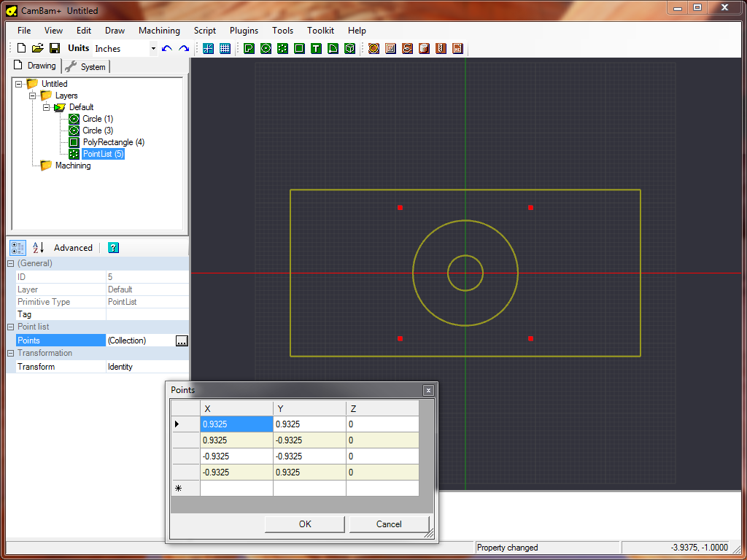Open property help question mark icon
Viewport: 747px width, 560px height.
pos(113,248)
